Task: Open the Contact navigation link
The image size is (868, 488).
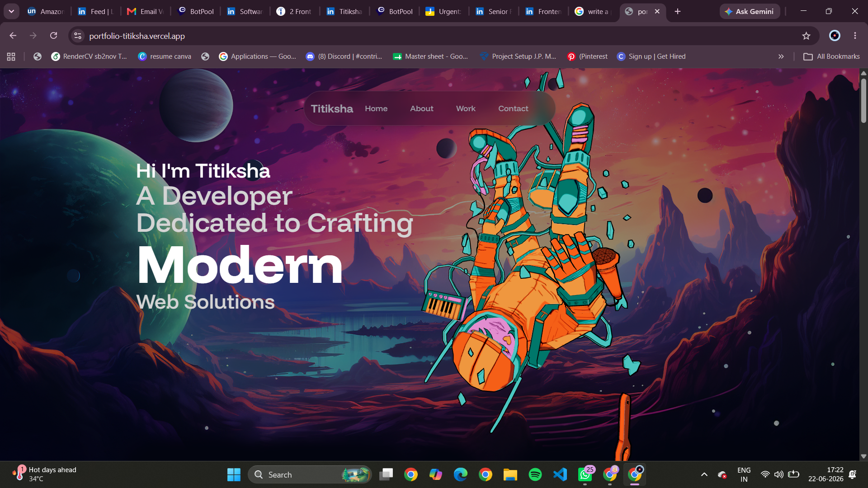Action: 513,108
